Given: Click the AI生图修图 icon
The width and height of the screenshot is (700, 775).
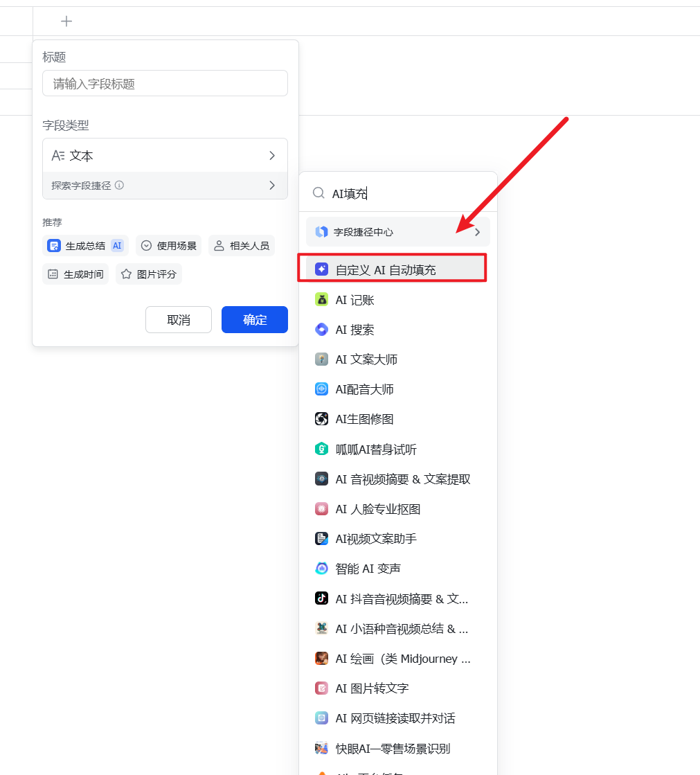Looking at the screenshot, I should pos(321,418).
